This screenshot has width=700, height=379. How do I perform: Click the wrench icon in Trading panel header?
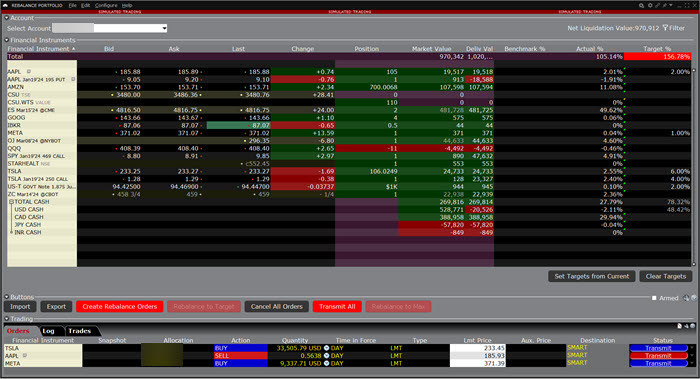(x=686, y=326)
